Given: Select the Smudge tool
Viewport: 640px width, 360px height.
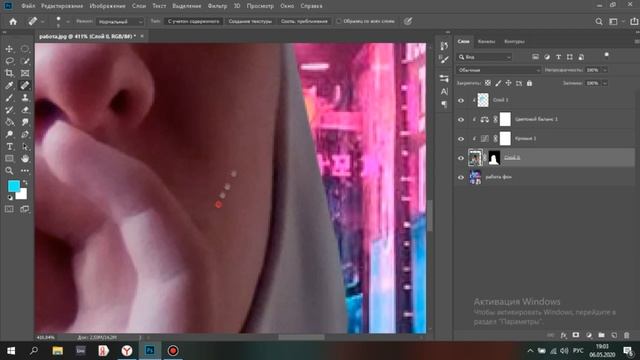Looking at the screenshot, I should point(25,122).
